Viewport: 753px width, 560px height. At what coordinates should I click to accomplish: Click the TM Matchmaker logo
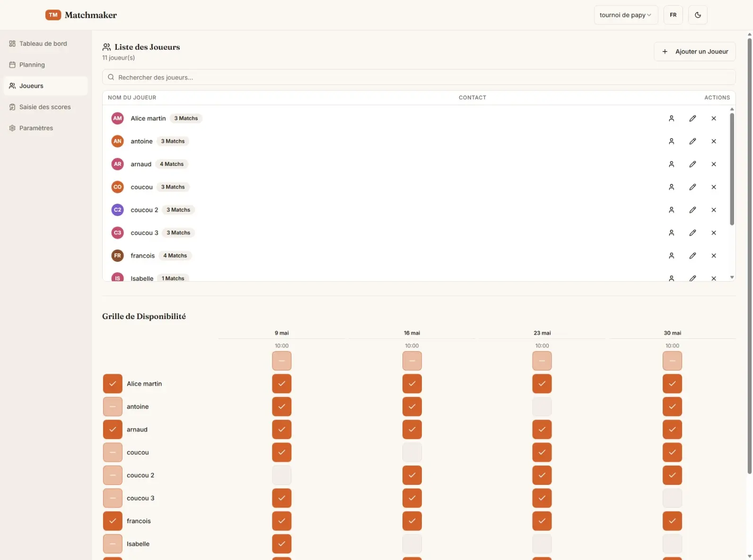point(81,15)
